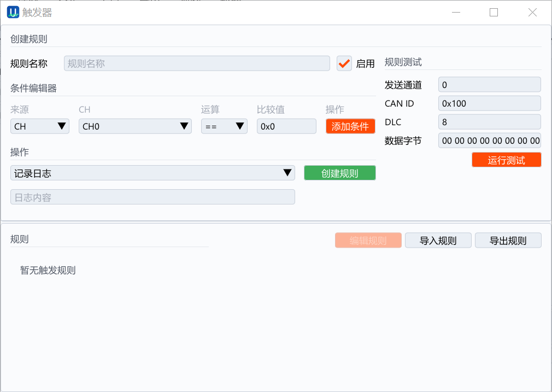The width and height of the screenshot is (552, 392).
Task: Click the 比较值 field showing 0x0
Action: pos(286,126)
